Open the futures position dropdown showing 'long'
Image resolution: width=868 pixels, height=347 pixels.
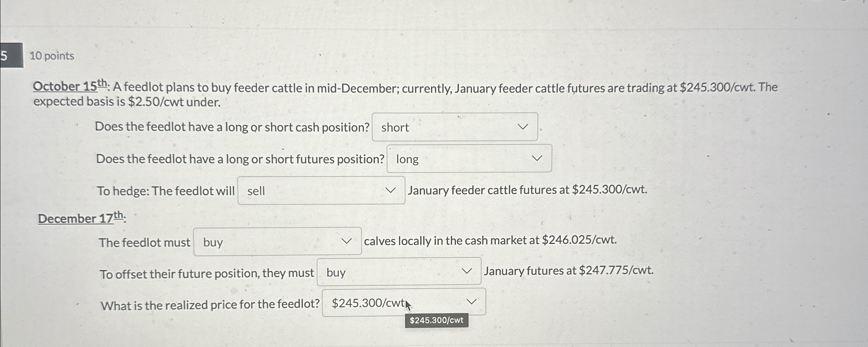pyautogui.click(x=469, y=158)
